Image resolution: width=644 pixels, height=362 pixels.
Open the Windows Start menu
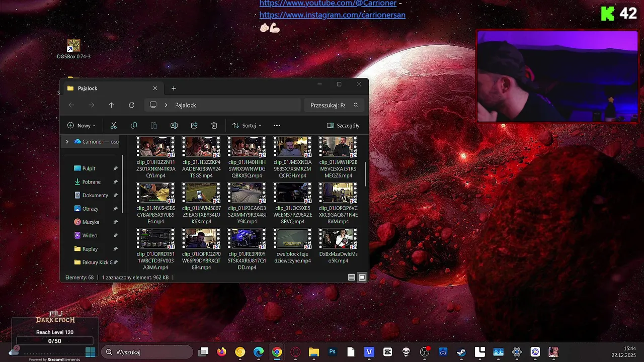tap(91, 352)
